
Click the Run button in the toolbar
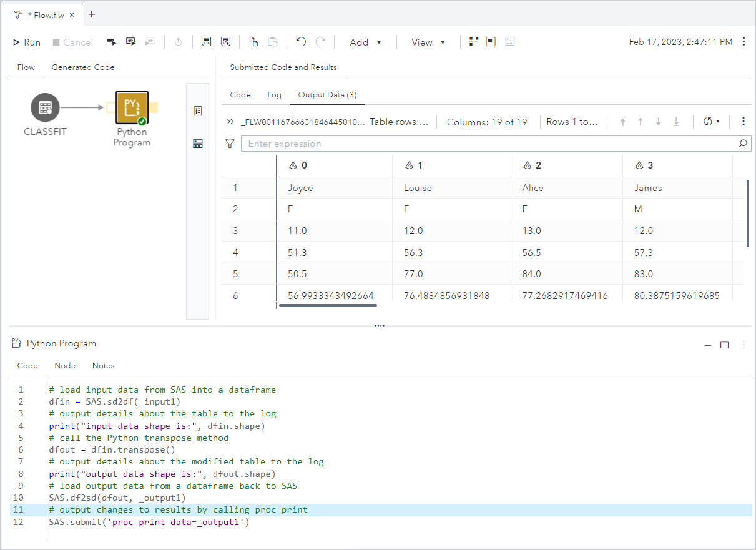[27, 42]
